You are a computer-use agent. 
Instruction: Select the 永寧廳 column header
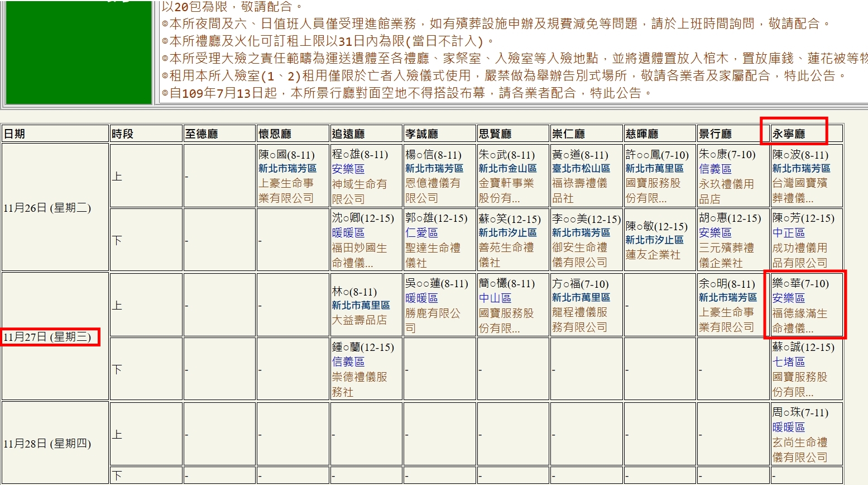[807, 134]
